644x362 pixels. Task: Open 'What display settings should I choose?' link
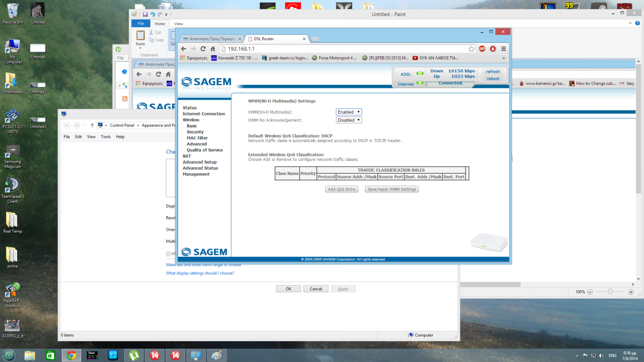coord(200,273)
